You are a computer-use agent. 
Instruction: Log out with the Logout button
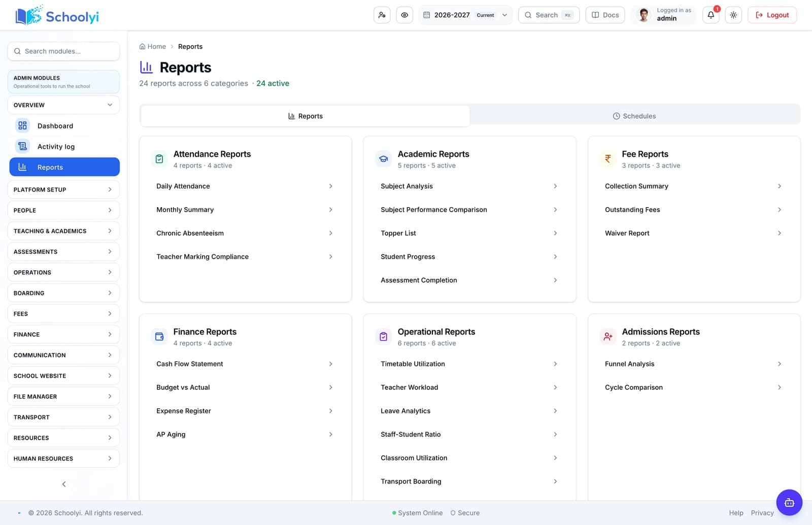pos(772,15)
